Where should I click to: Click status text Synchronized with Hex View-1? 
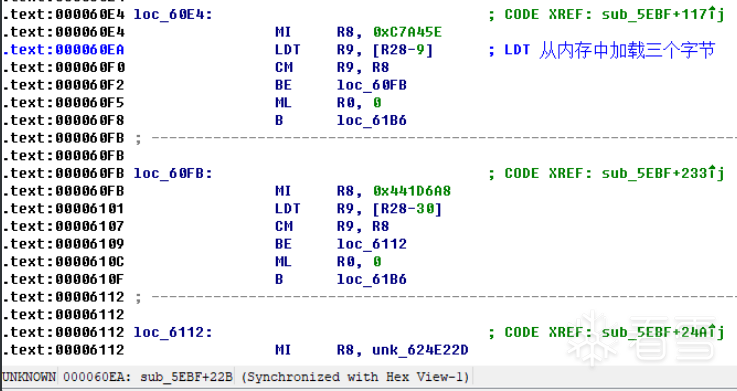tap(356, 377)
